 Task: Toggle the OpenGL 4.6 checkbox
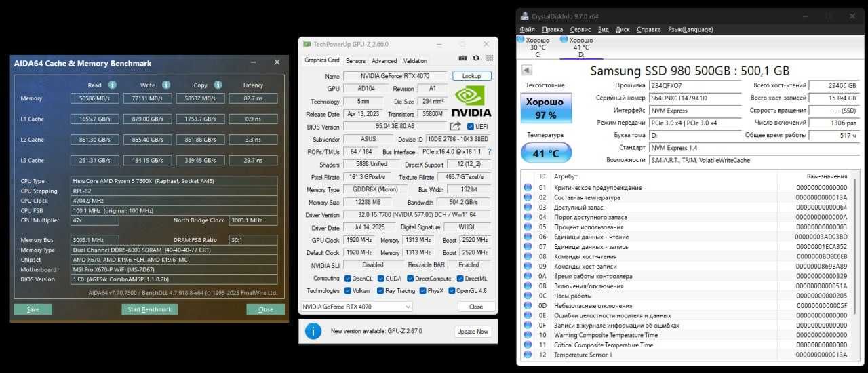point(451,291)
